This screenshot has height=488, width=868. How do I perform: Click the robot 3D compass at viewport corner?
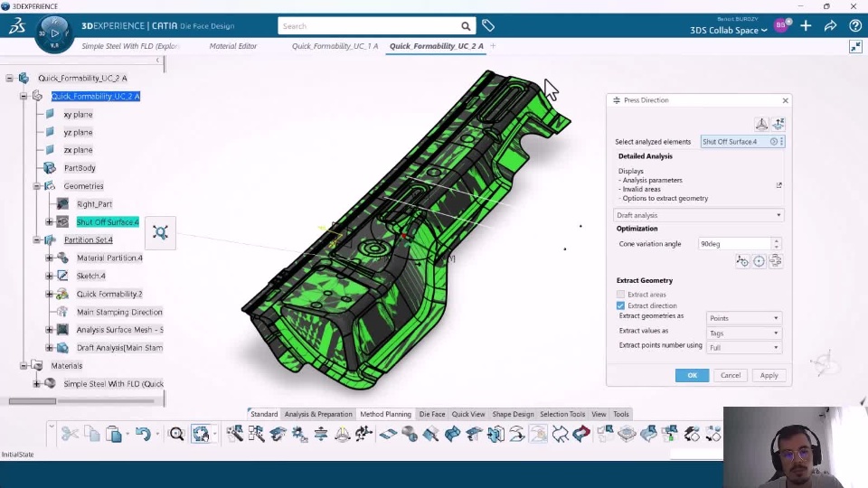click(825, 363)
